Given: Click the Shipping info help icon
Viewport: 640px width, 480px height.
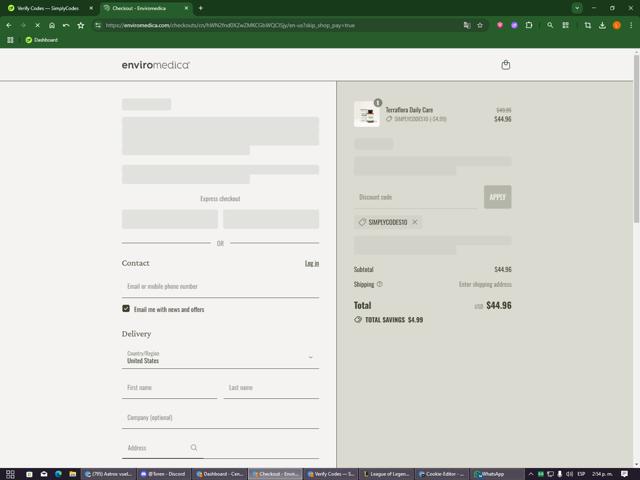Looking at the screenshot, I should [380, 284].
